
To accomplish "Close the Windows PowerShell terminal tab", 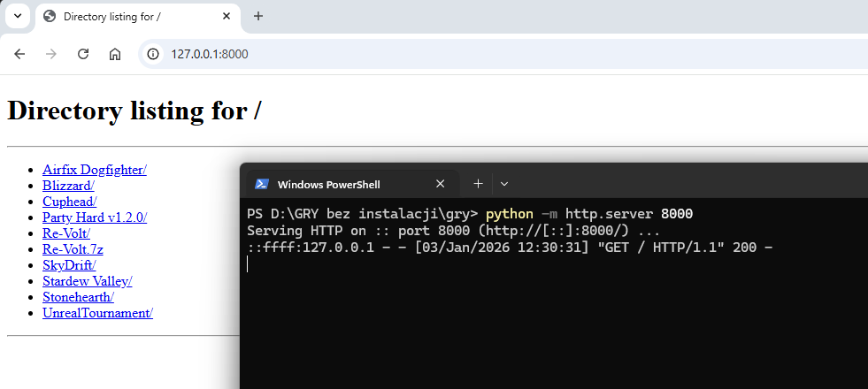I will click(440, 184).
